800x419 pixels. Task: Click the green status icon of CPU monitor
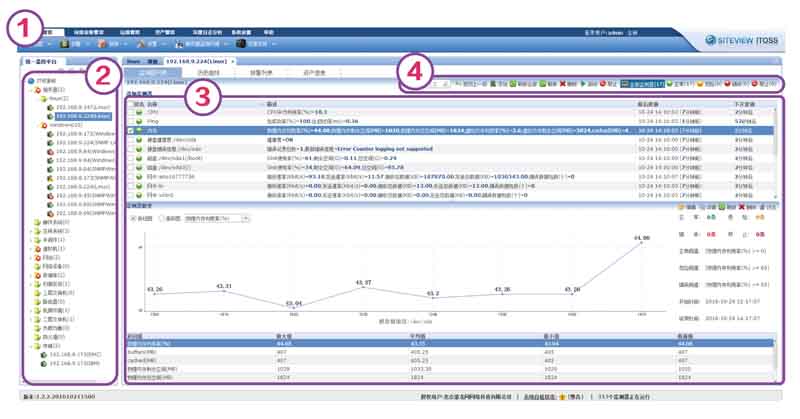click(x=142, y=113)
